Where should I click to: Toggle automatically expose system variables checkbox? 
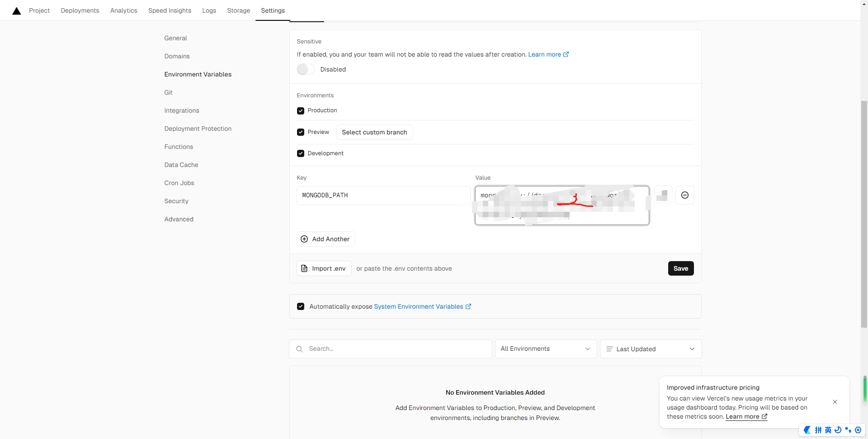(x=301, y=306)
